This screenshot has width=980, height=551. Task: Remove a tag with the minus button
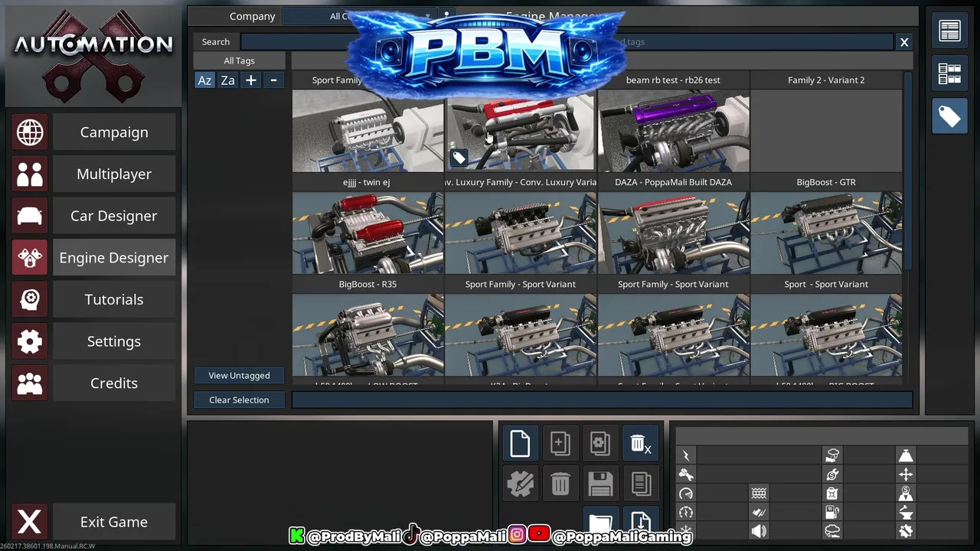click(x=273, y=80)
